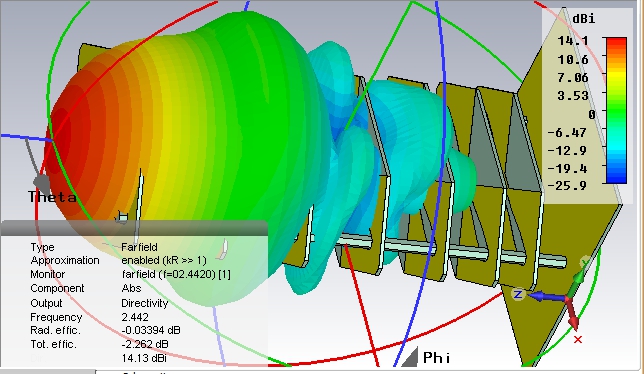
Task: Click the blue Z axis arrow
Action: [x=546, y=296]
